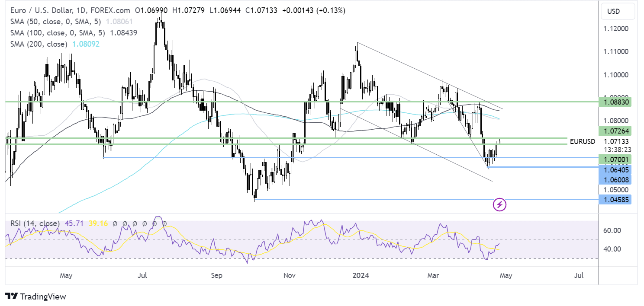This screenshot has height=306, width=644.
Task: Click the 1.06405 blue price label
Action: [x=615, y=169]
